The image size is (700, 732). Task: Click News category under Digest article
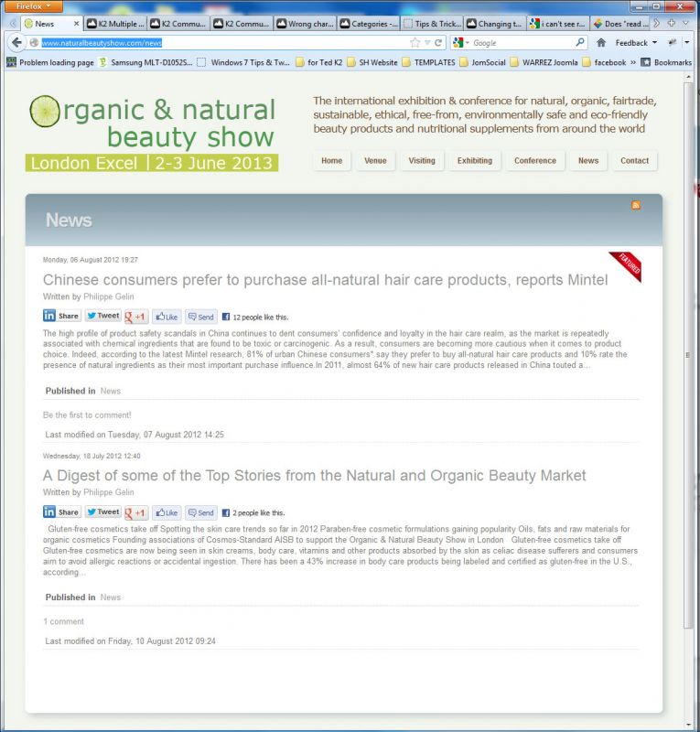tap(110, 597)
